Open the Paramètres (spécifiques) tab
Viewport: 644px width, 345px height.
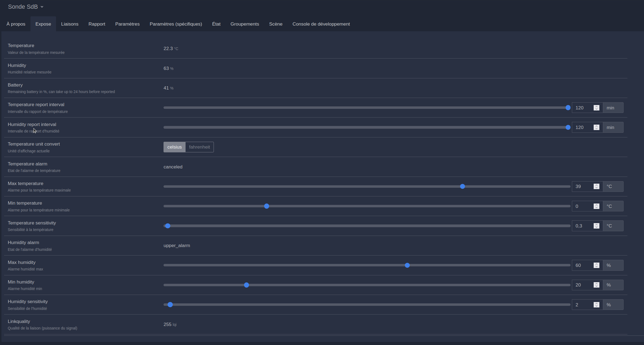tap(176, 24)
